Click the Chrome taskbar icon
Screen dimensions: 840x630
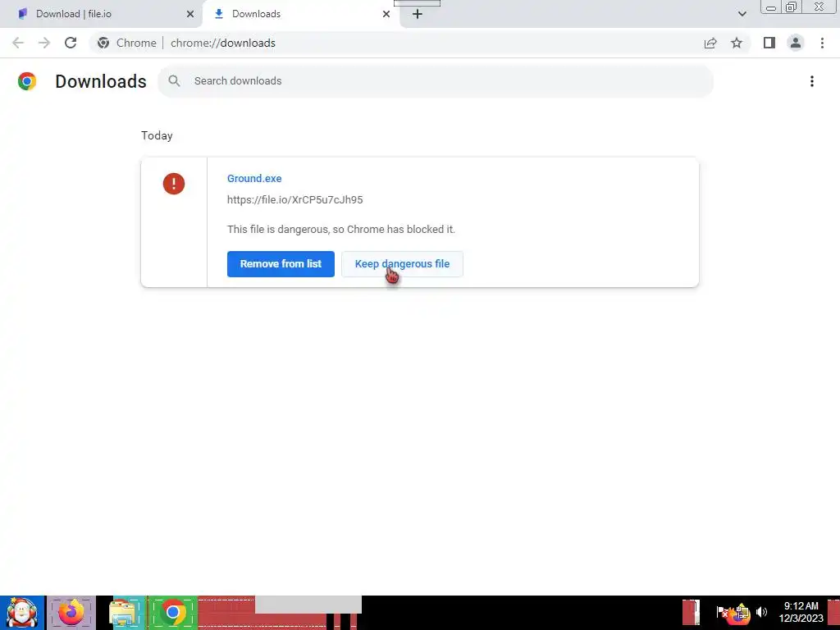(x=172, y=612)
